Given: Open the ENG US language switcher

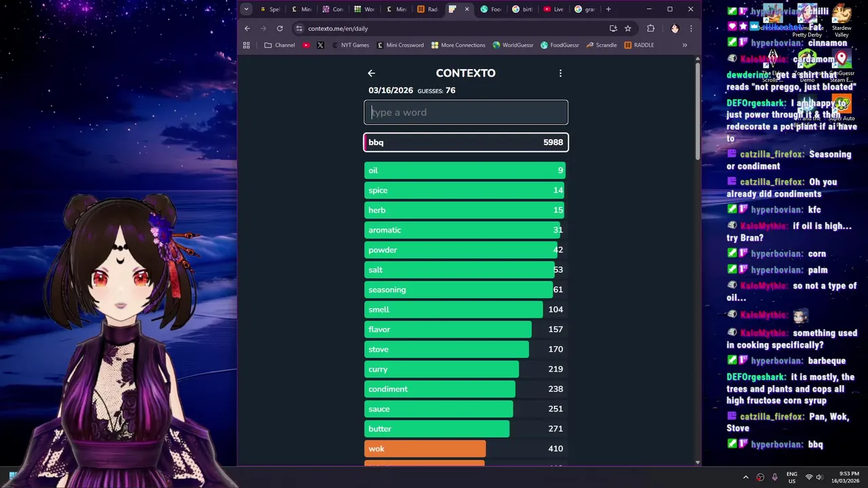Looking at the screenshot, I should 791,477.
